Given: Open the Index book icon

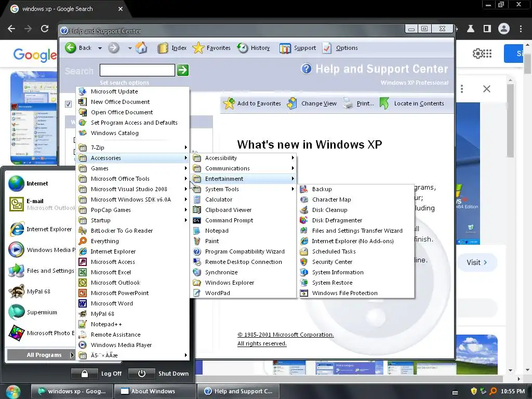Looking at the screenshot, I should 163,48.
